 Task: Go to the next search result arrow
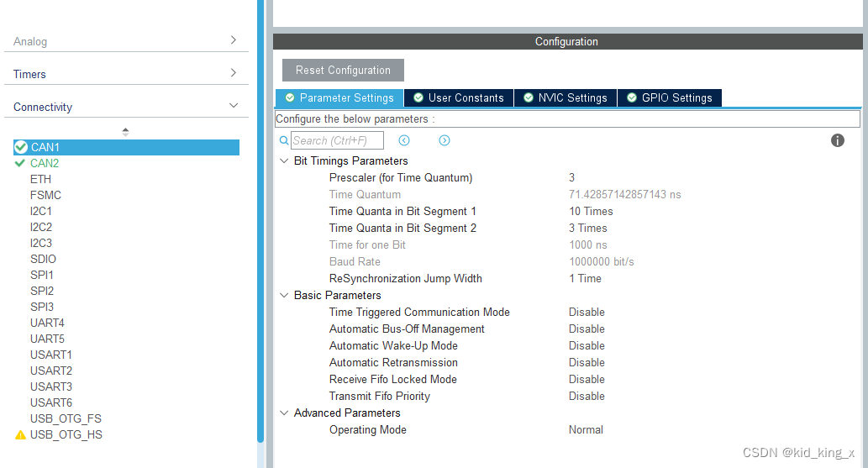[x=445, y=140]
